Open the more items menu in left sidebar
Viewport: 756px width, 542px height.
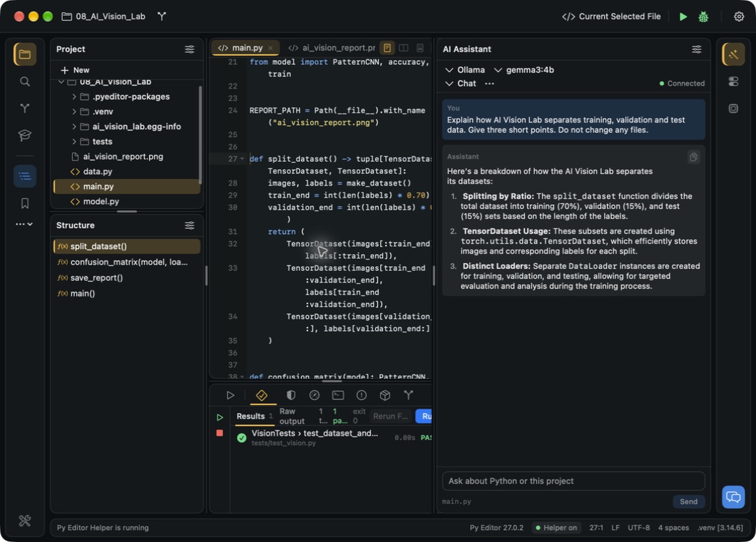pyautogui.click(x=24, y=224)
